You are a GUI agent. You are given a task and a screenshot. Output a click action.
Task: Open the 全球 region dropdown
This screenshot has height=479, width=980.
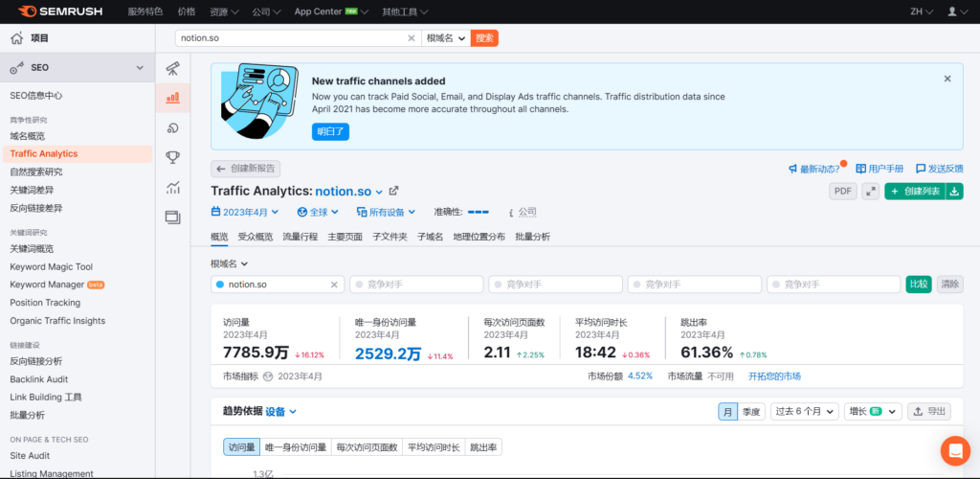click(318, 212)
